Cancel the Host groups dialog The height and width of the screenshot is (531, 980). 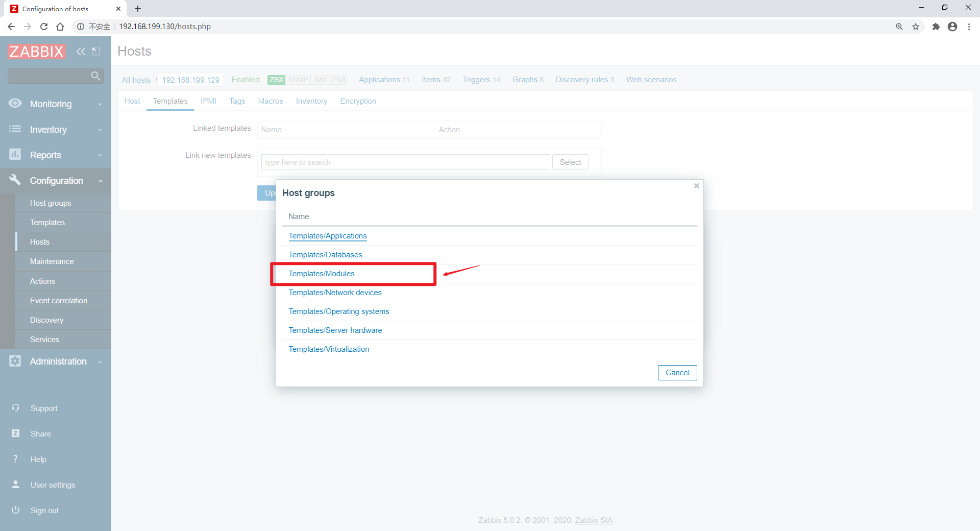pos(677,373)
